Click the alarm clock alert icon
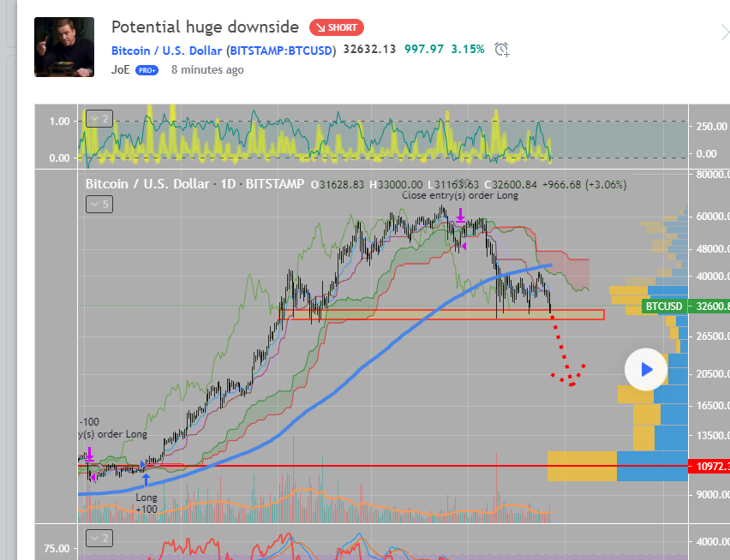The image size is (730, 560). (502, 50)
